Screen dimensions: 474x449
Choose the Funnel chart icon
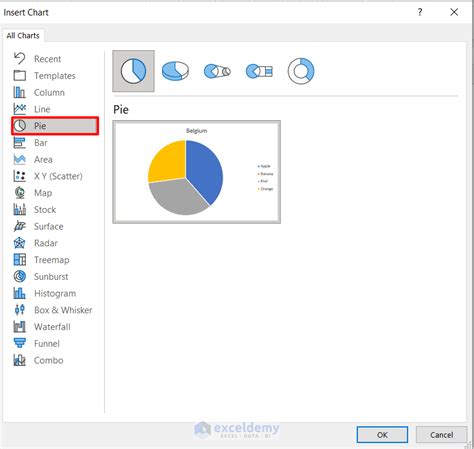pos(20,343)
